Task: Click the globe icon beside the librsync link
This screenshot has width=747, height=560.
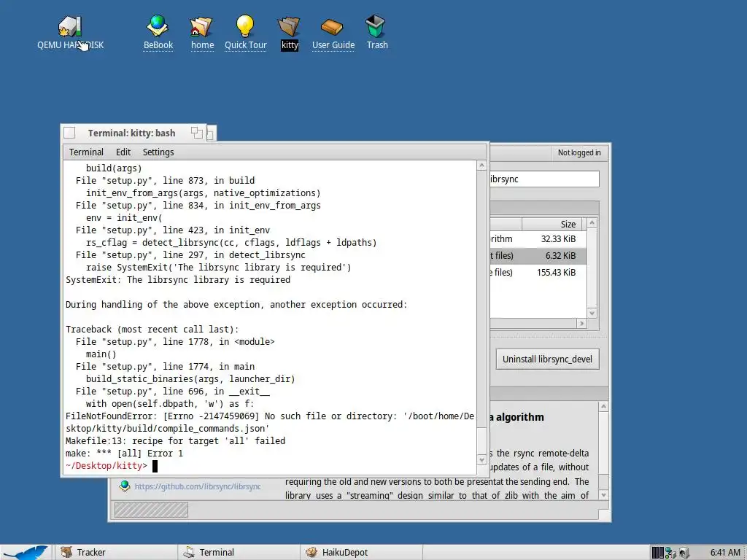Action: tap(125, 486)
